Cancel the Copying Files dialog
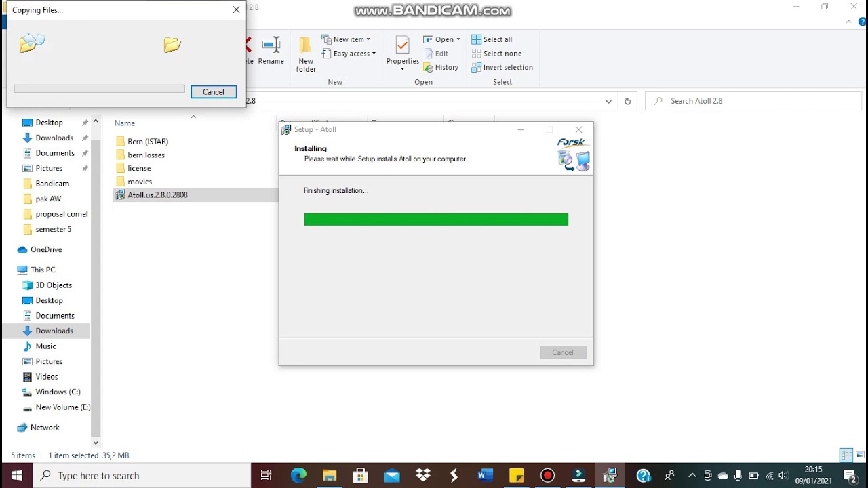868x488 pixels. click(x=214, y=91)
